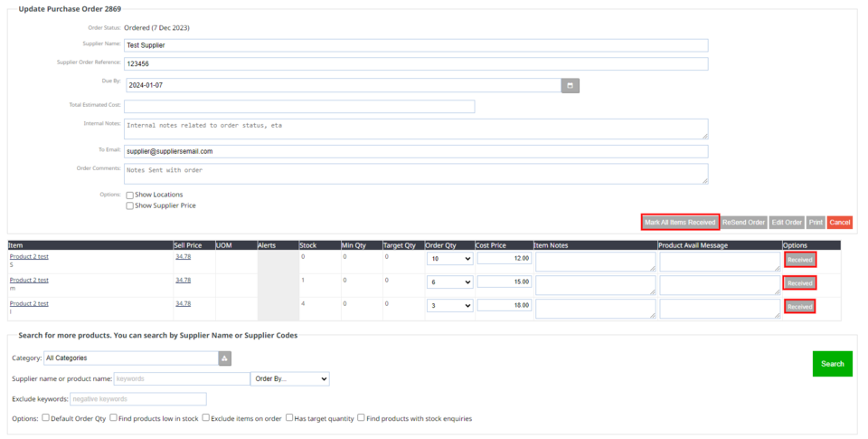Image resolution: width=868 pixels, height=439 pixels.
Task: Check Has target quantity option
Action: click(288, 418)
